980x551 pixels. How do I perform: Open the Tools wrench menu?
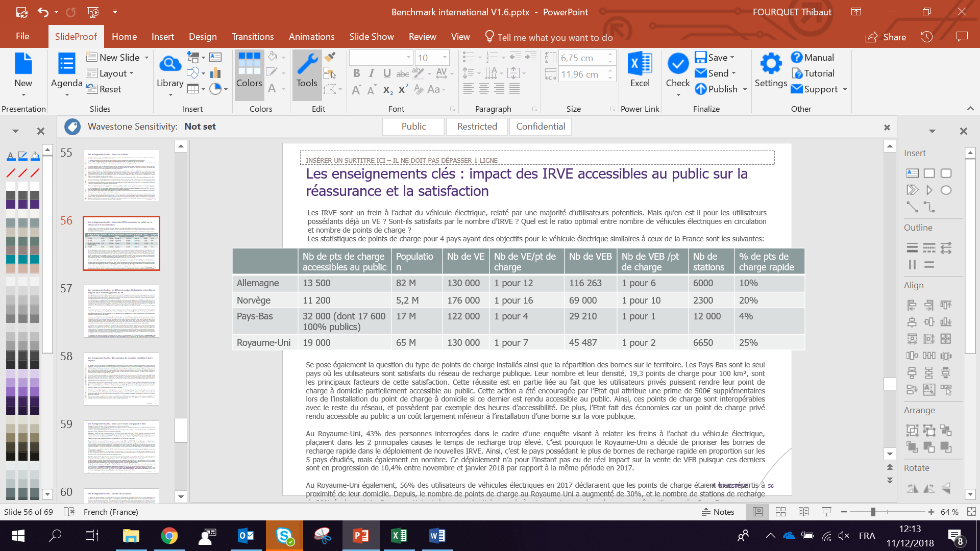(x=307, y=74)
